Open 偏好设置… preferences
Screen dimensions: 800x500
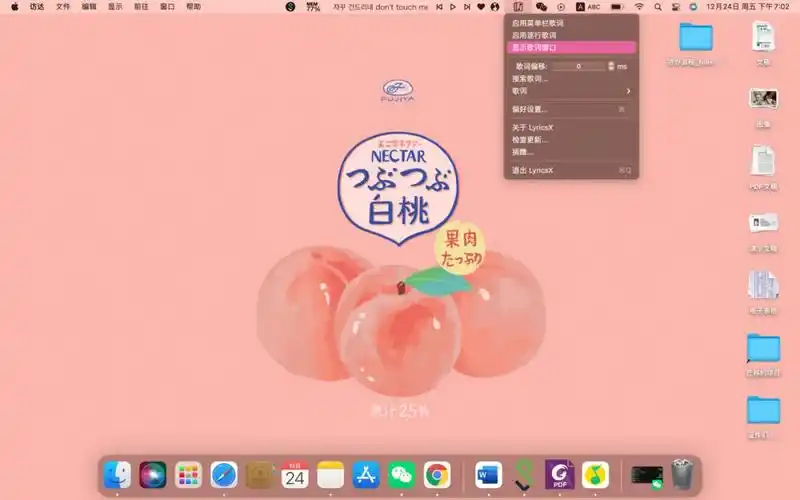[x=571, y=109]
